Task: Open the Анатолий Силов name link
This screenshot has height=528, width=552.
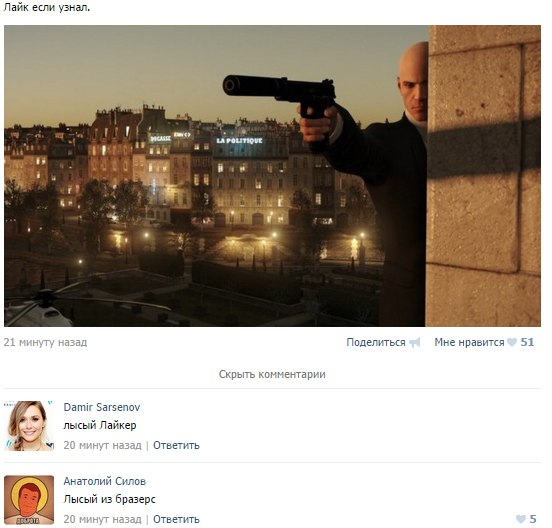Action: (x=105, y=481)
